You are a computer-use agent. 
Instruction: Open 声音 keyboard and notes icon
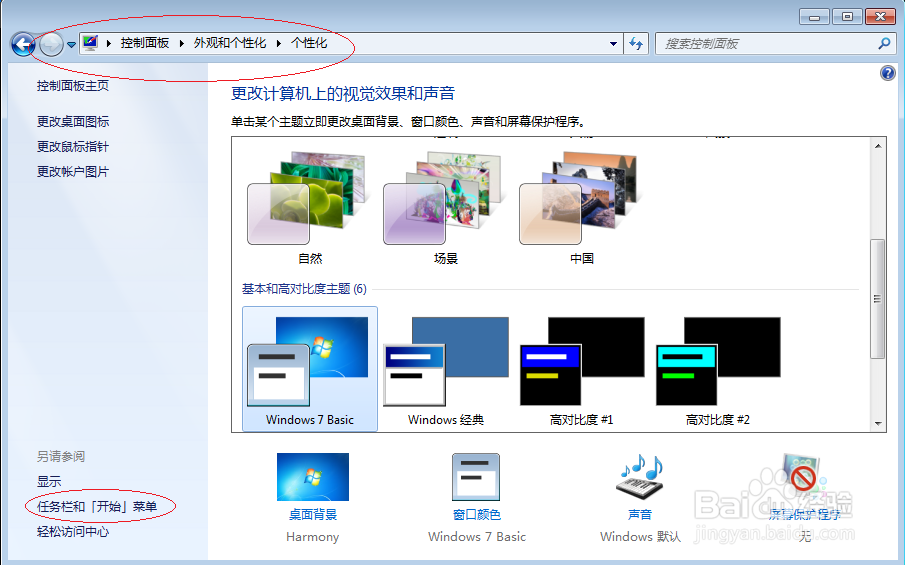point(640,477)
